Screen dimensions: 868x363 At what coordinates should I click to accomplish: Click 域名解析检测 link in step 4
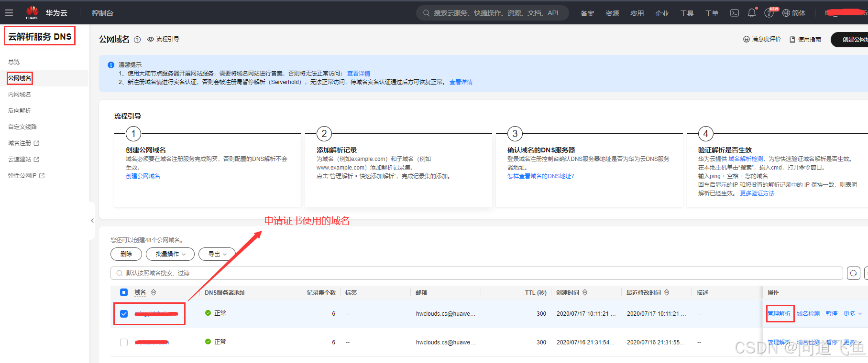746,159
